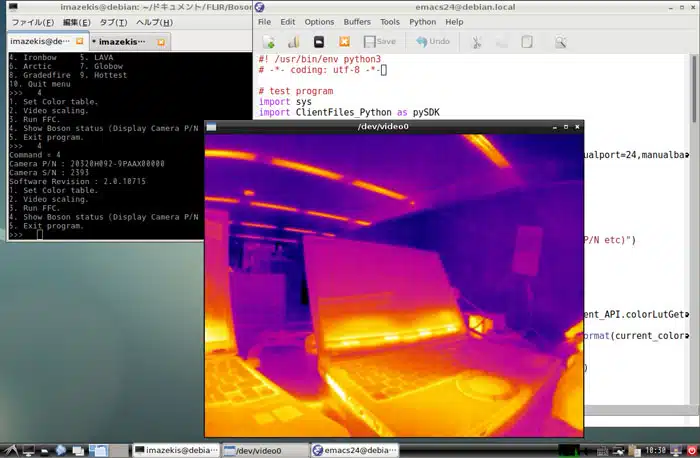Screen dimensions: 700x458
Task: Open the Buffers menu in Emacs
Action: [357, 22]
